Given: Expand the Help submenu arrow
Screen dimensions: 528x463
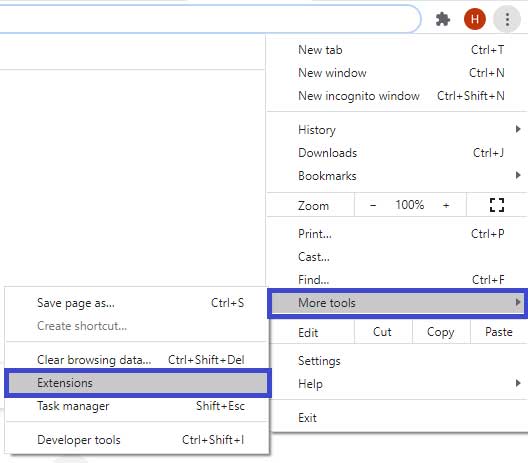Looking at the screenshot, I should [x=518, y=383].
